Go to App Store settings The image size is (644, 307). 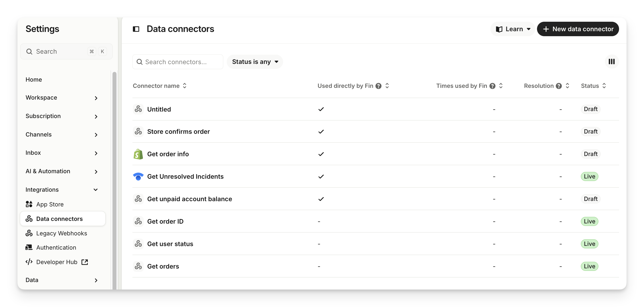(50, 204)
